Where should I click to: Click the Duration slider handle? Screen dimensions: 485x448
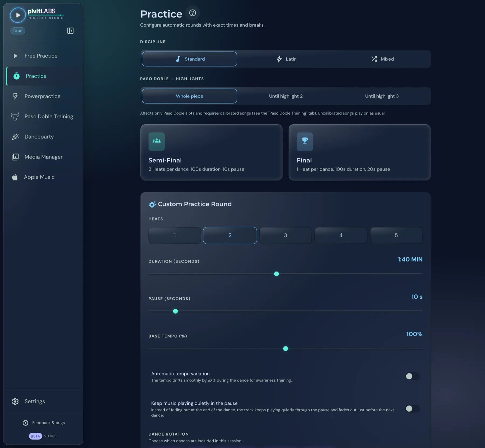(276, 274)
